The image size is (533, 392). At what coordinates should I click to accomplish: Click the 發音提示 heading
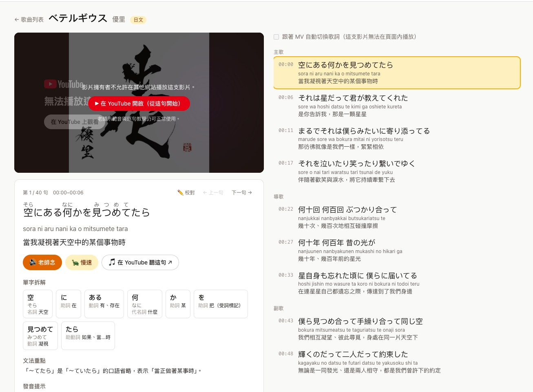click(34, 387)
